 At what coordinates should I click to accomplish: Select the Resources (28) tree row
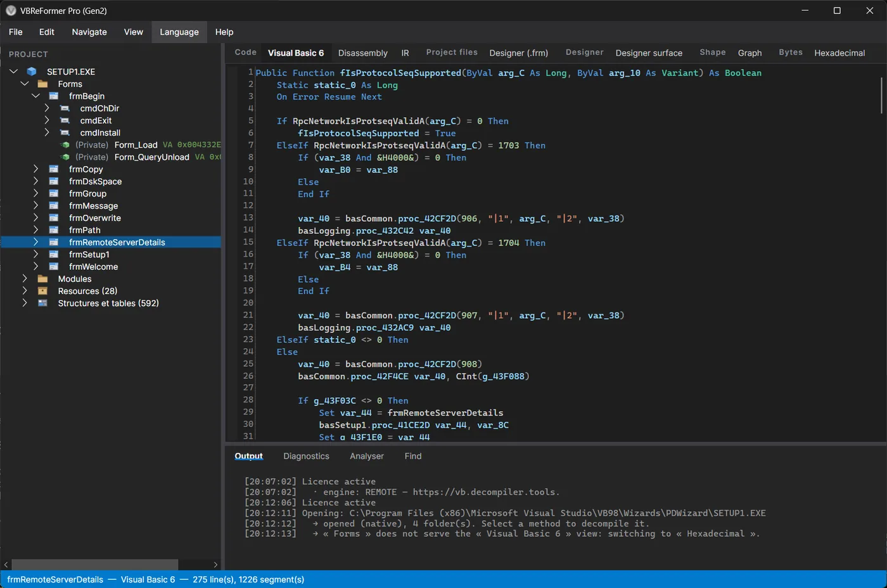[x=111, y=291]
